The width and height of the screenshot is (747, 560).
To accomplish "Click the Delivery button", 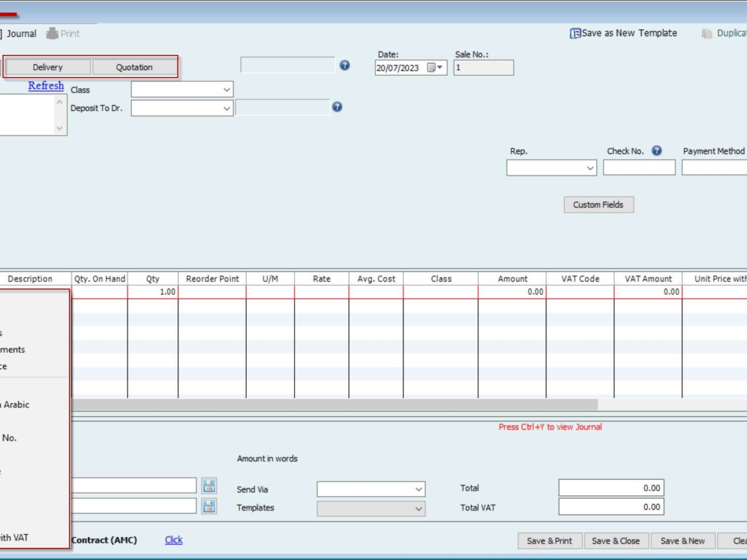I will [x=48, y=67].
